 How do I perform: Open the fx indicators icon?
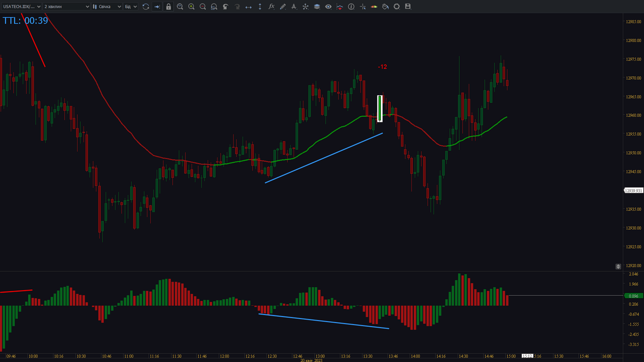pos(271,6)
